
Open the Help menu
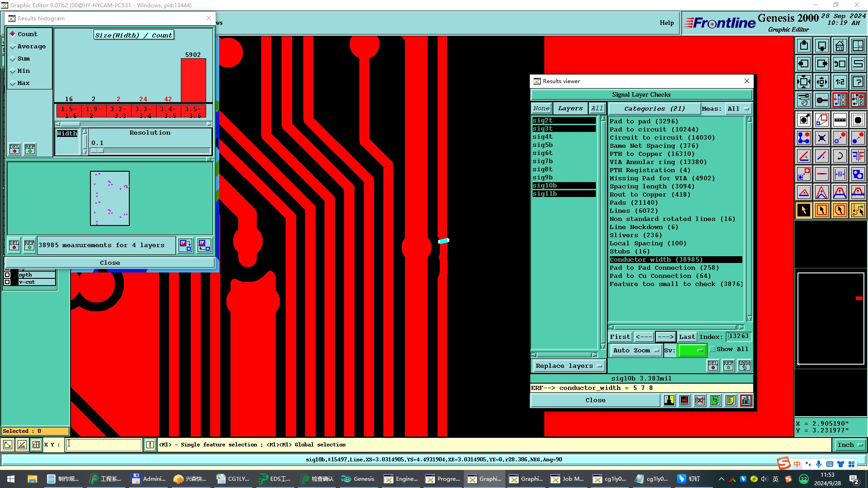coord(666,23)
